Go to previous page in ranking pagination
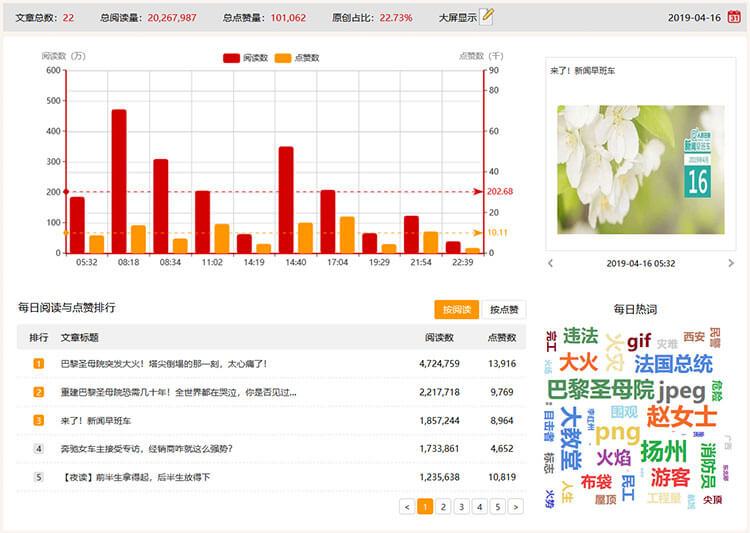 [407, 507]
